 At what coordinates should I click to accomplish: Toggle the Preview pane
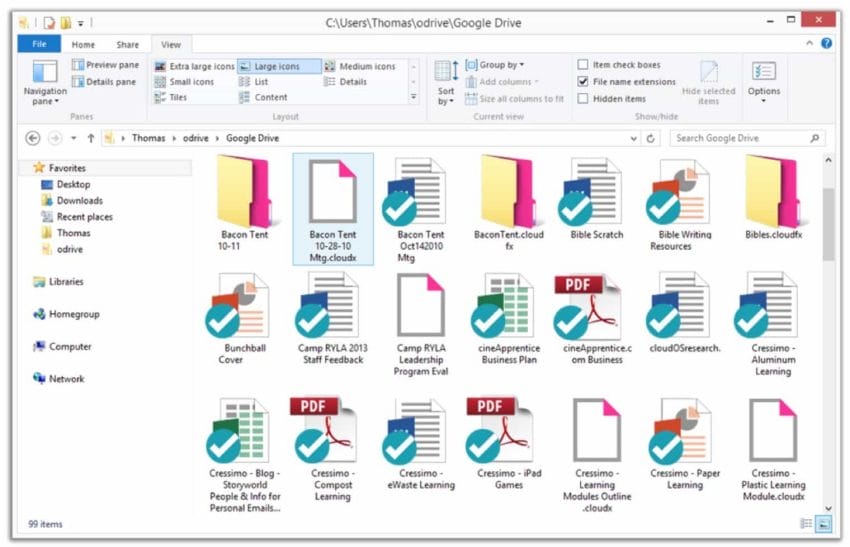click(x=106, y=65)
